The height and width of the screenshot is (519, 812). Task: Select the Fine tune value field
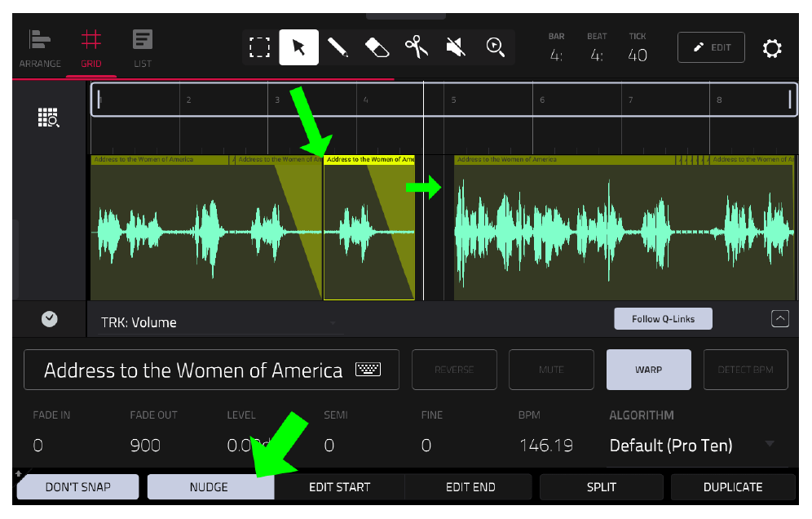426,446
